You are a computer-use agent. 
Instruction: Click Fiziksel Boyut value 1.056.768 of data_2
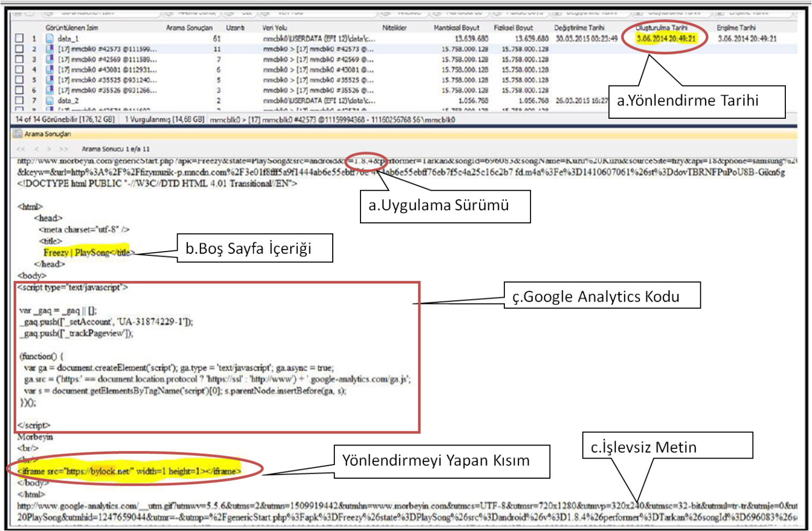click(x=533, y=101)
